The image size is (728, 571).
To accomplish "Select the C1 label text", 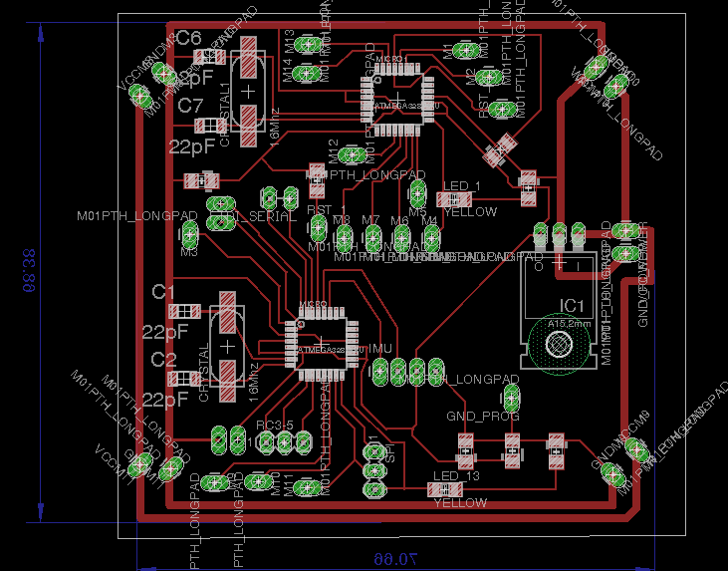I will tap(163, 292).
